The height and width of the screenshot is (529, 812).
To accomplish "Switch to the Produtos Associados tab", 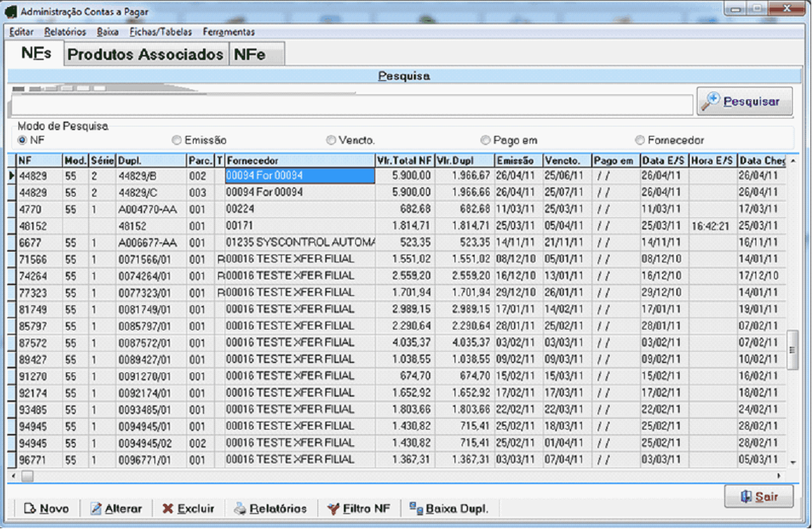I will (x=145, y=55).
